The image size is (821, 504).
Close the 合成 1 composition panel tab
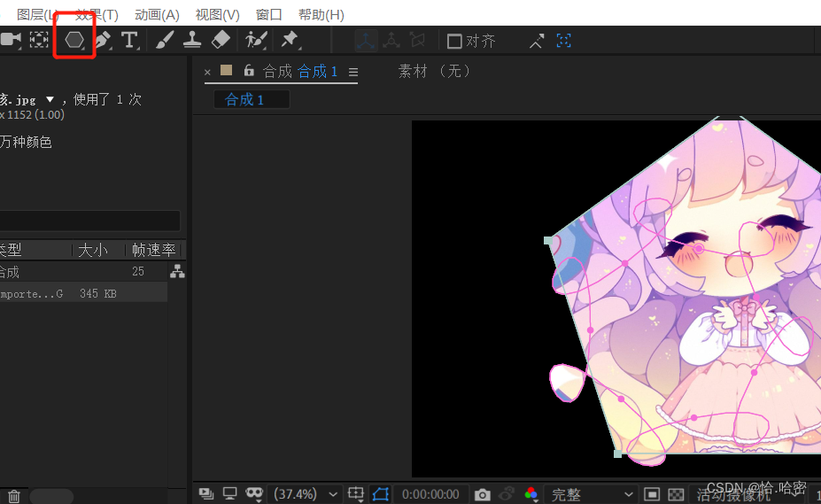[x=207, y=72]
